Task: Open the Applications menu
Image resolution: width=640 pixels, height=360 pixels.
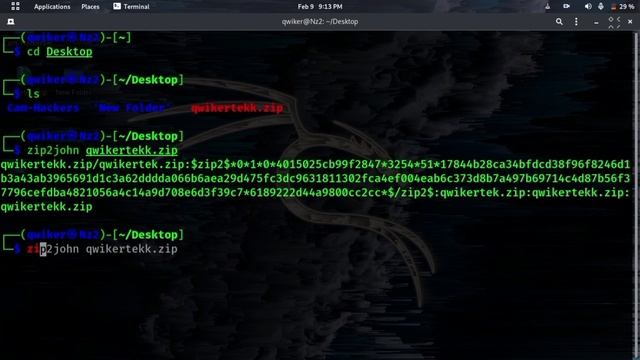Action: 52,7
